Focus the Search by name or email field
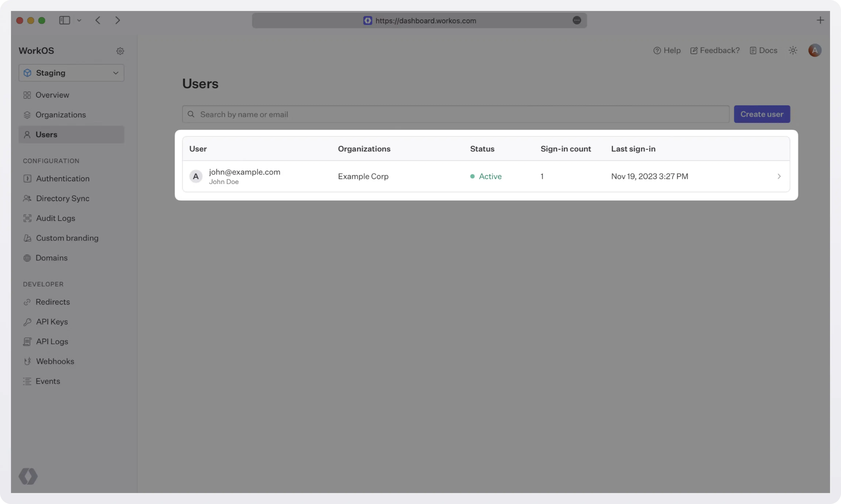Viewport: 841px width, 504px height. pyautogui.click(x=456, y=114)
